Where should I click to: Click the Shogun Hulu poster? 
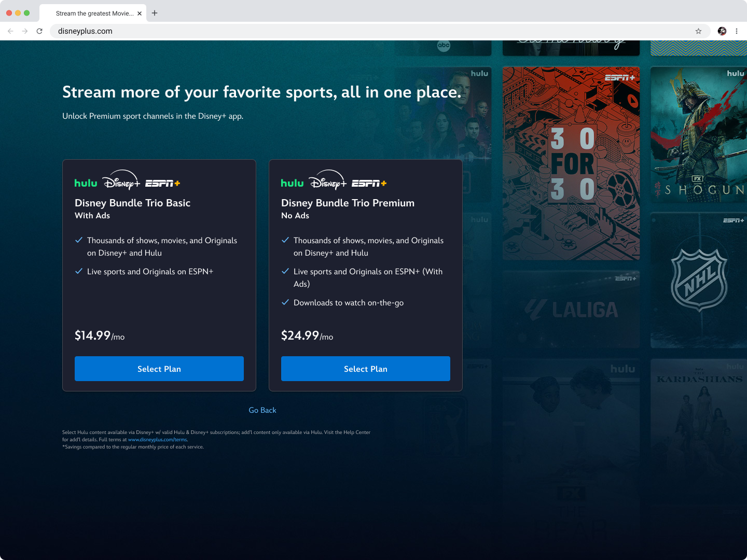699,134
